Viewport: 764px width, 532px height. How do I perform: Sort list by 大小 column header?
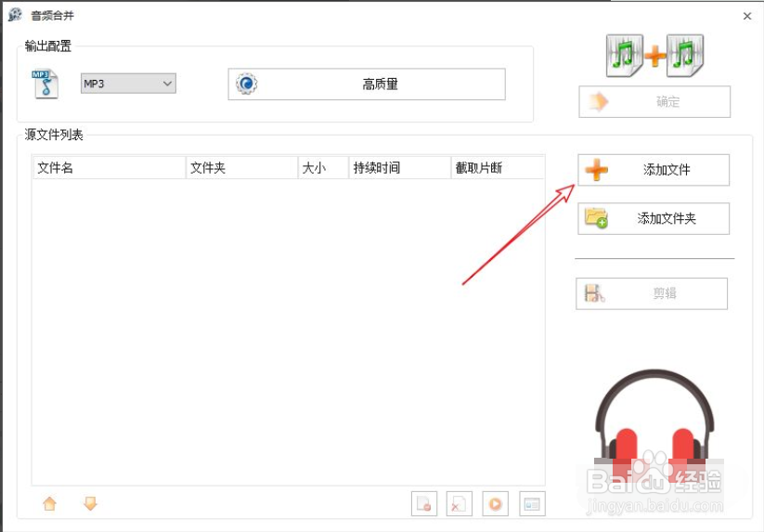[324, 168]
